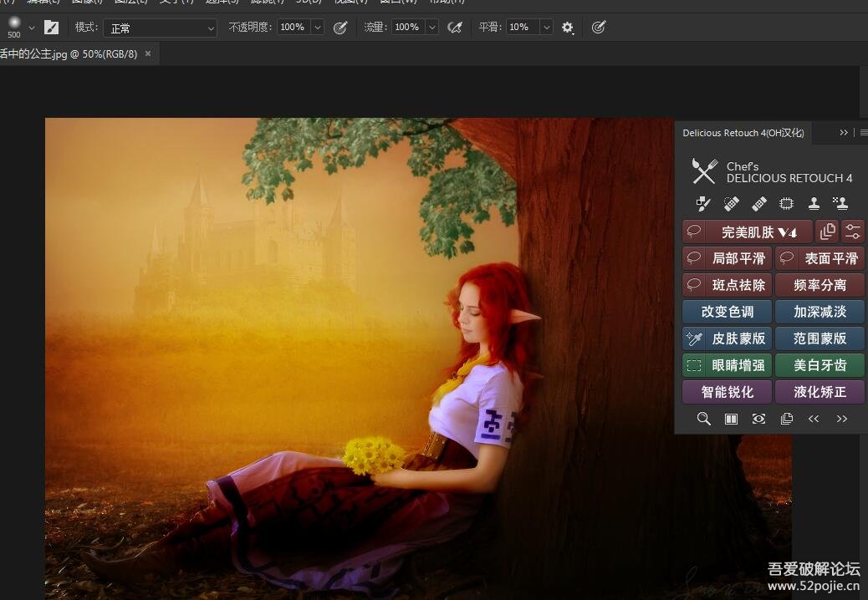Click the Chef's Delicious Retouch logo
Image resolution: width=868 pixels, height=600 pixels.
click(772, 171)
